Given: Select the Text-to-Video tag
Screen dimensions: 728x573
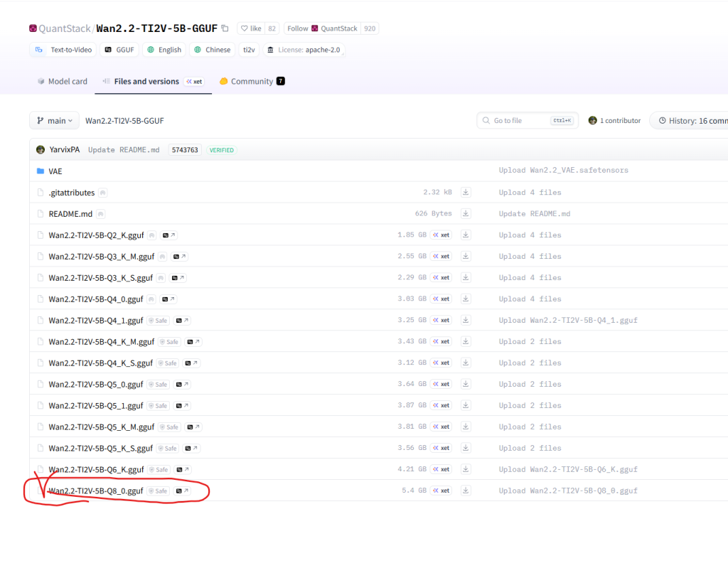Looking at the screenshot, I should [x=64, y=50].
